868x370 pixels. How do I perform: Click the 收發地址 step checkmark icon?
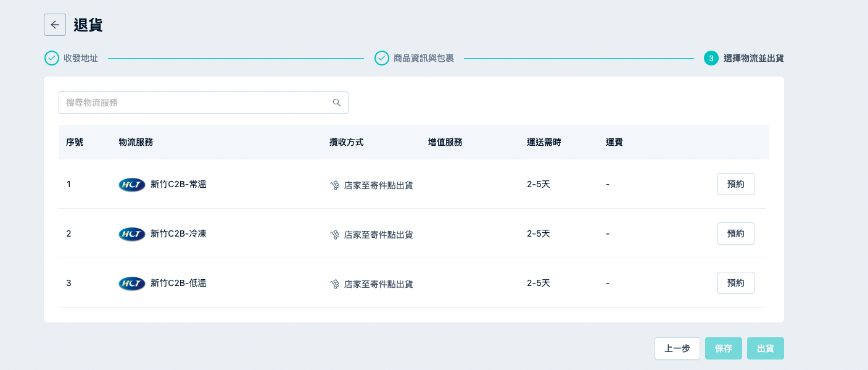(x=52, y=58)
